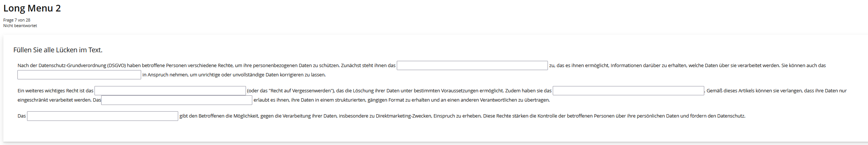
Task: Click the 'Long Menu 2' heading
Action: 32,9
